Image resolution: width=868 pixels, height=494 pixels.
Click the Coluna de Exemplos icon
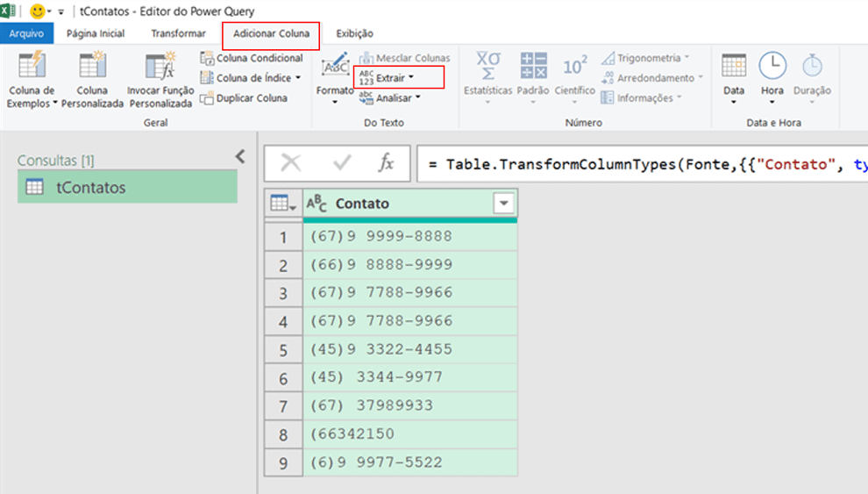tap(32, 67)
